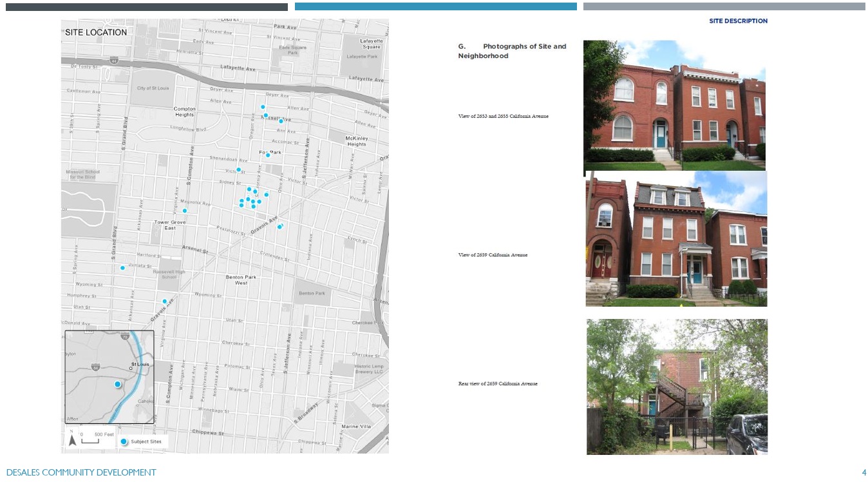
Task: Click page number 4 in the footer
Action: (863, 472)
